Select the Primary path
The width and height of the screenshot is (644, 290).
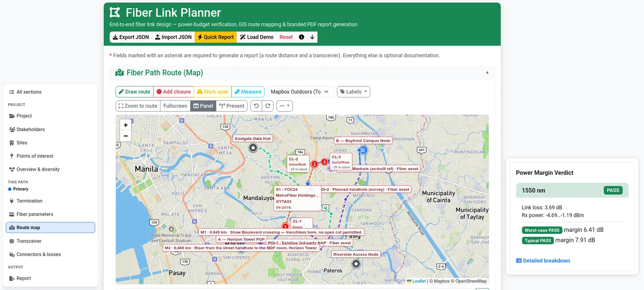pyautogui.click(x=18, y=189)
